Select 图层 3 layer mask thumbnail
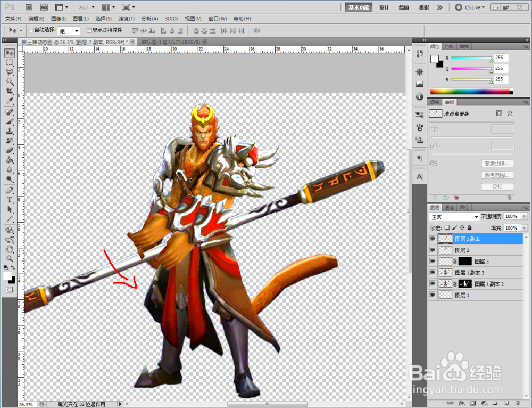This screenshot has width=532, height=408. coord(465,261)
